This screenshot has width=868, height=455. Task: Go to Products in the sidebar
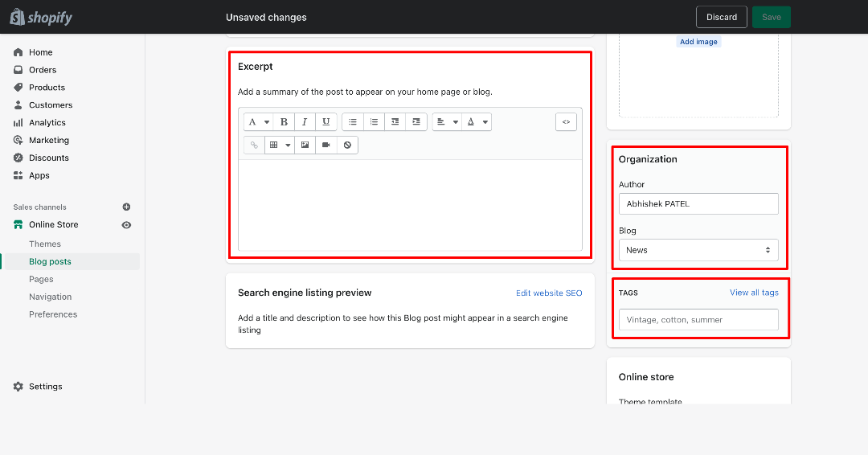tap(47, 88)
